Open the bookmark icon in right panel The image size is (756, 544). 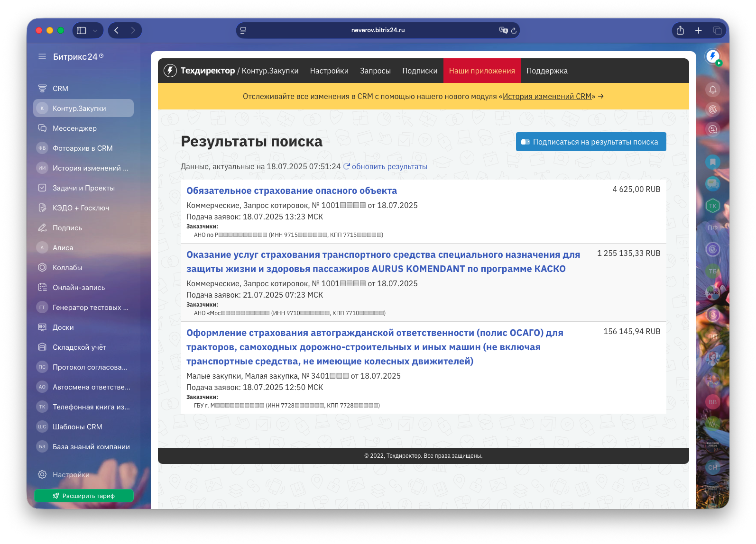click(712, 162)
